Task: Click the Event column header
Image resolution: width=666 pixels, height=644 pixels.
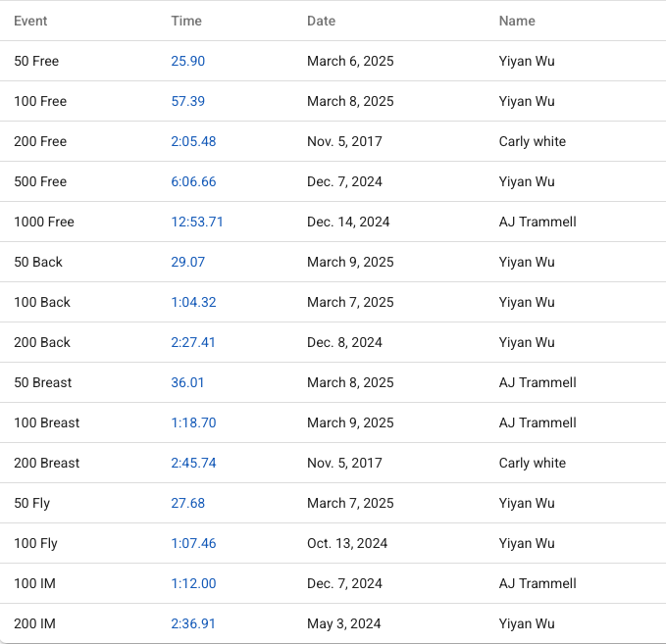Action: pyautogui.click(x=30, y=21)
